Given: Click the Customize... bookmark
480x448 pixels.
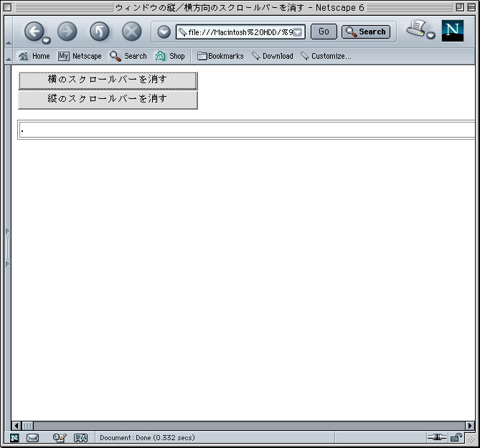Looking at the screenshot, I should click(x=326, y=56).
